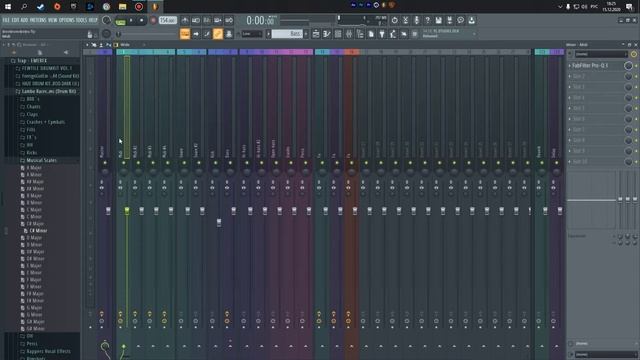
Task: Click the download tray icon in toolbar
Action: tap(471, 20)
